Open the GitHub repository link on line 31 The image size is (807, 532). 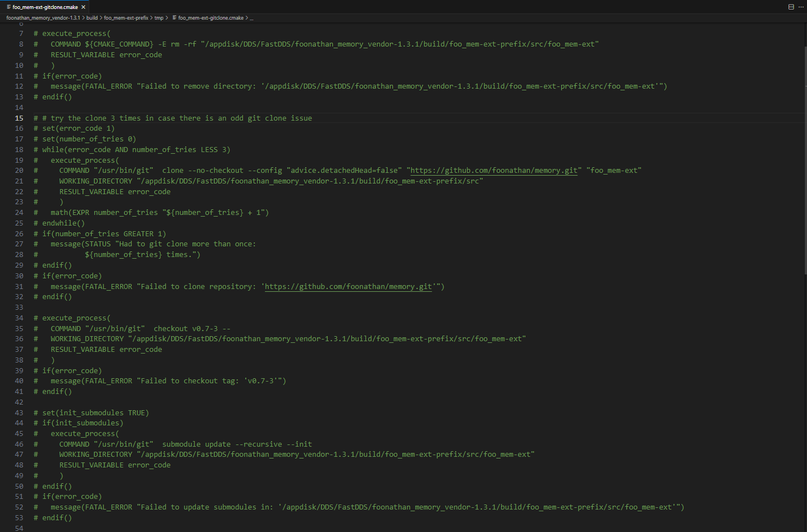coord(348,287)
